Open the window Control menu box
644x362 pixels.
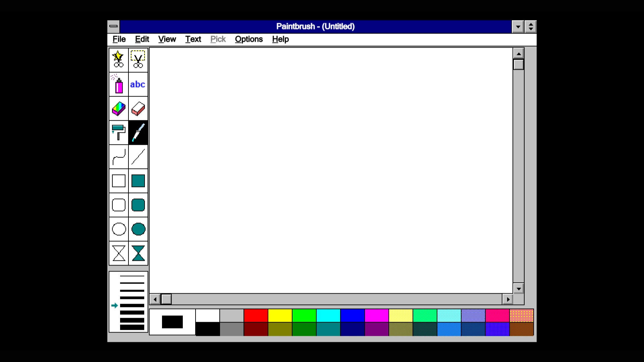[114, 26]
